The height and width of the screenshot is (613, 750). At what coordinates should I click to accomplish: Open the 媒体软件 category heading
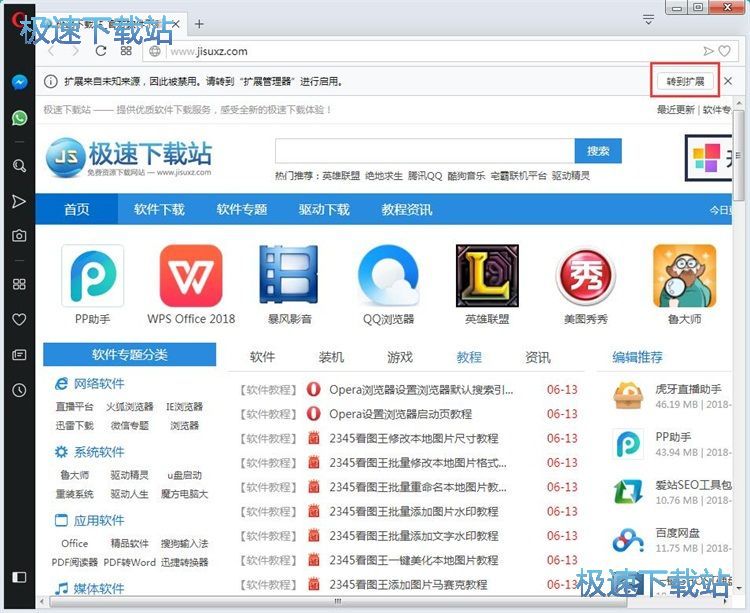[89, 588]
